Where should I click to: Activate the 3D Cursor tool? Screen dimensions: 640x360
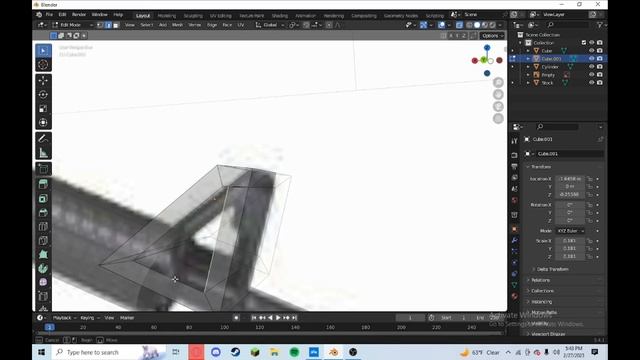coord(43,64)
